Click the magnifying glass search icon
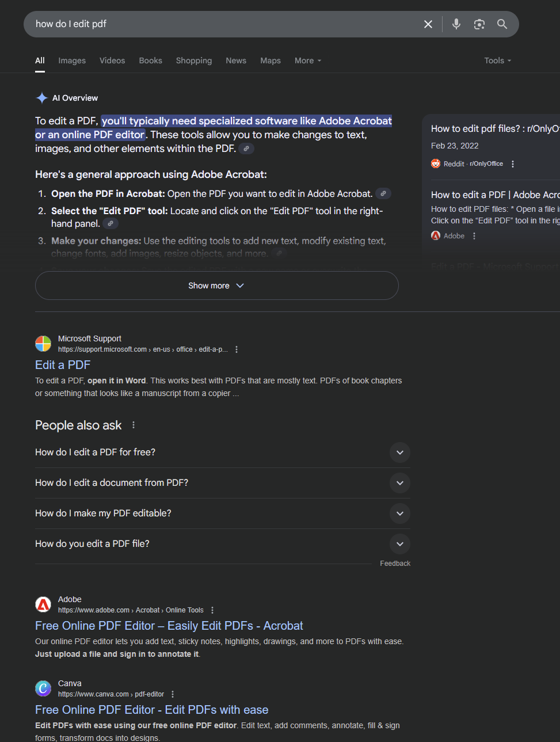 coord(502,24)
